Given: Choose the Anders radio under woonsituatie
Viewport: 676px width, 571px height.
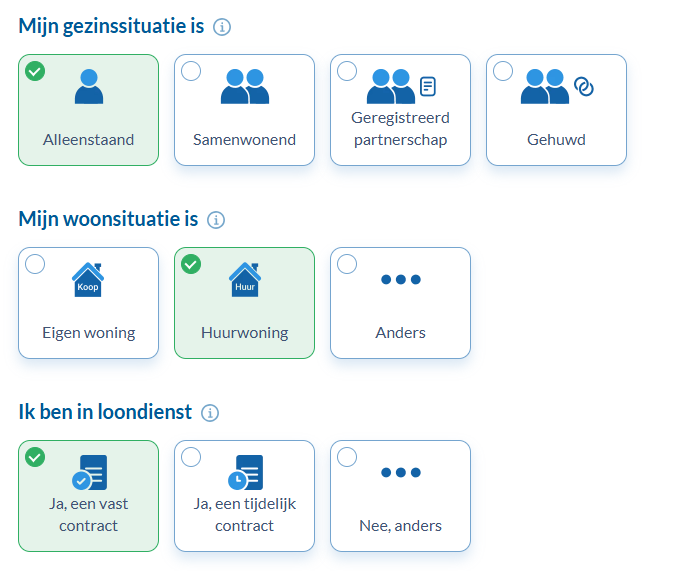Looking at the screenshot, I should [347, 264].
